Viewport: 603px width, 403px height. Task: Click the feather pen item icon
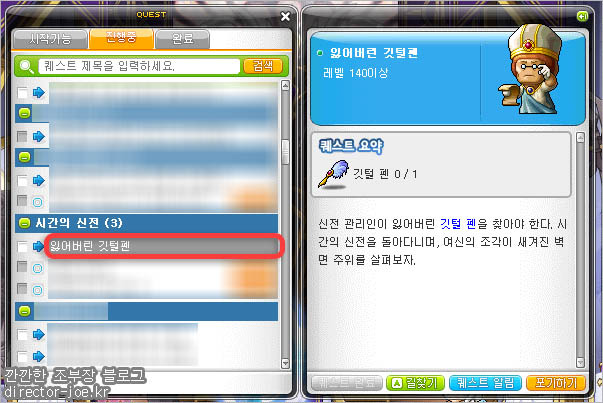[333, 175]
